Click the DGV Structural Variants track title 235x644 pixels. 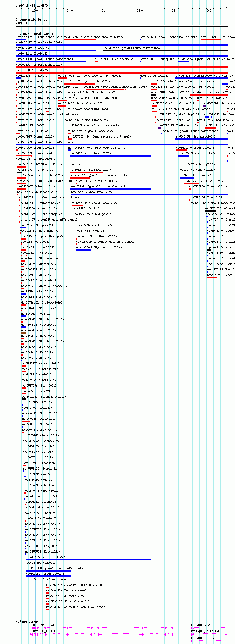click(x=37, y=34)
